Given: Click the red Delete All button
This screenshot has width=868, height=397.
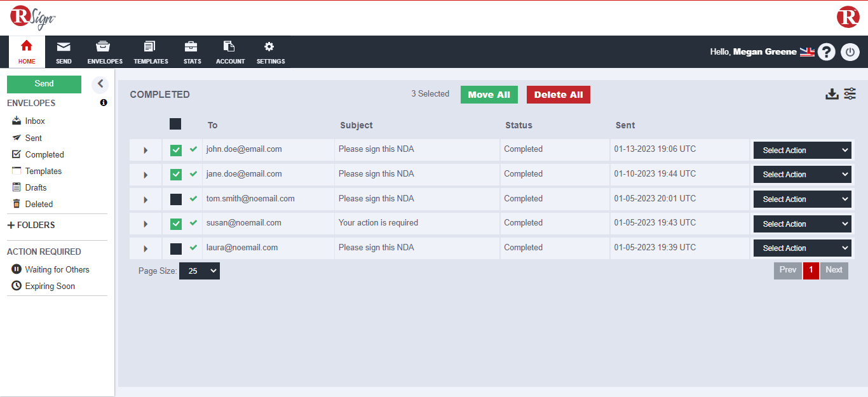Looking at the screenshot, I should [558, 95].
